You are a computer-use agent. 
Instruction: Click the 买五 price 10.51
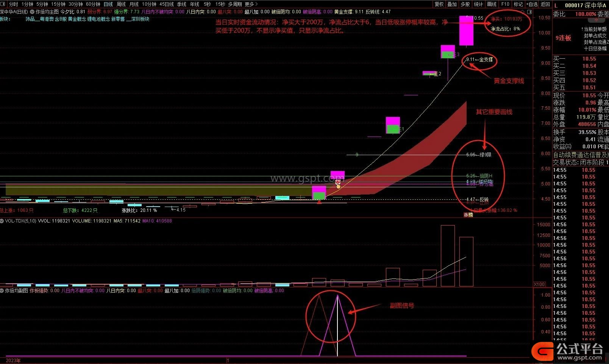point(589,87)
